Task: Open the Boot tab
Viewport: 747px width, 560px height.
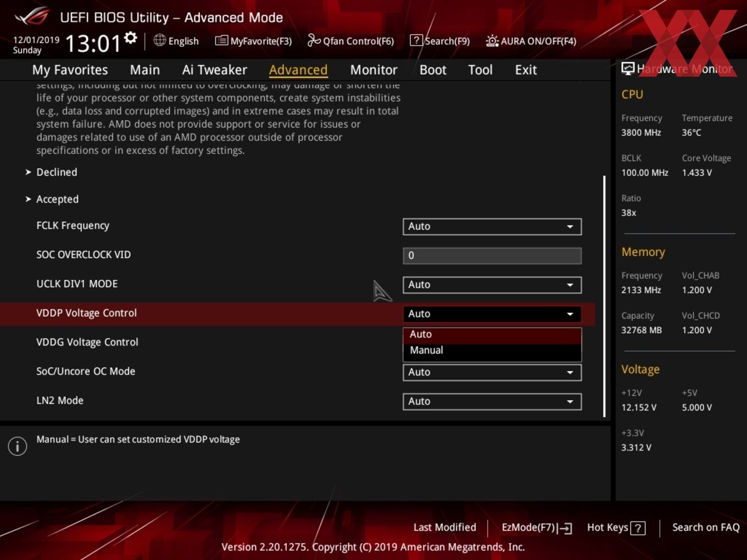Action: pyautogui.click(x=433, y=70)
